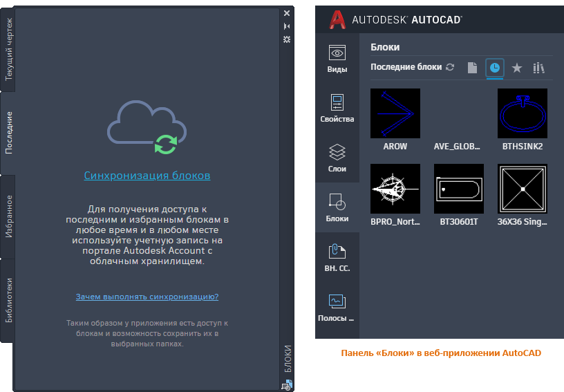Show current drawing blocks file icon

click(x=472, y=68)
